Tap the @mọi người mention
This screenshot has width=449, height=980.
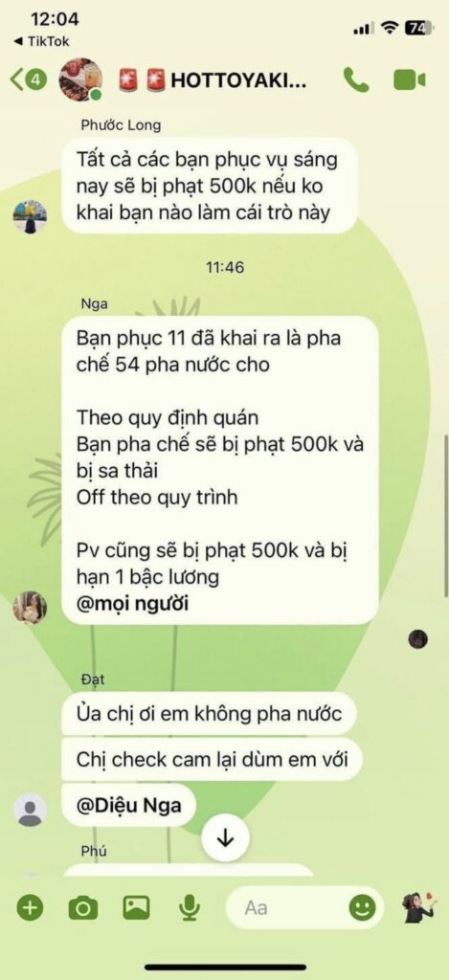pos(132,605)
